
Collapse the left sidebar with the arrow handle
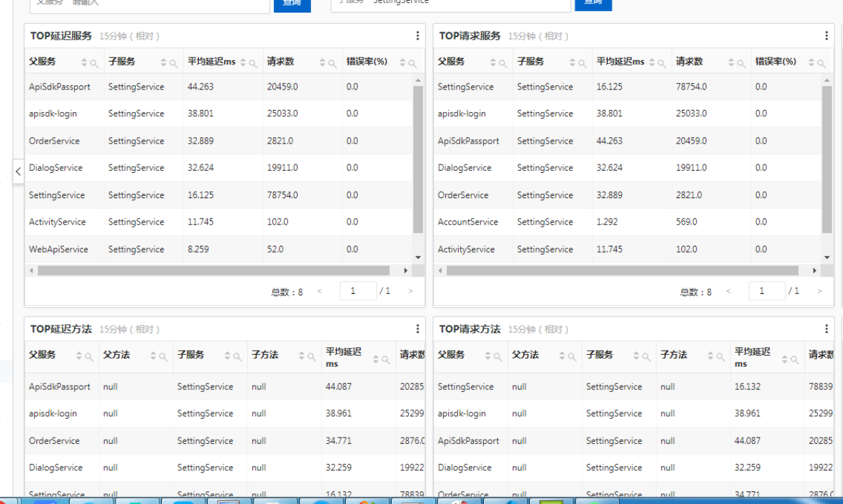(x=18, y=171)
